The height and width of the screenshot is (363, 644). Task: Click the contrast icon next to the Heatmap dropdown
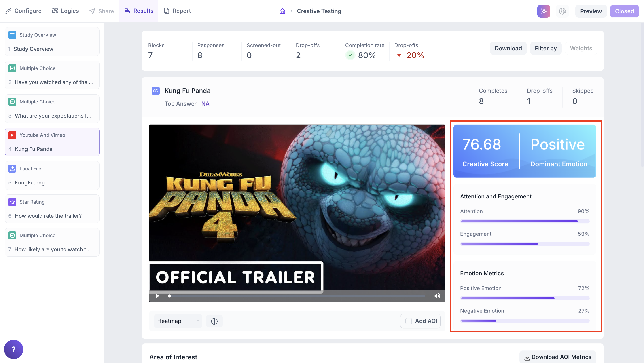pos(214,321)
